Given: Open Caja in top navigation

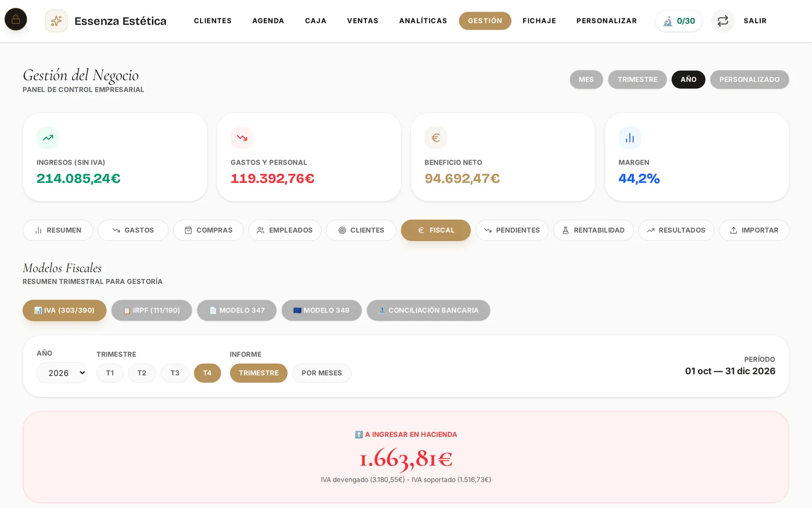Looking at the screenshot, I should 316,21.
